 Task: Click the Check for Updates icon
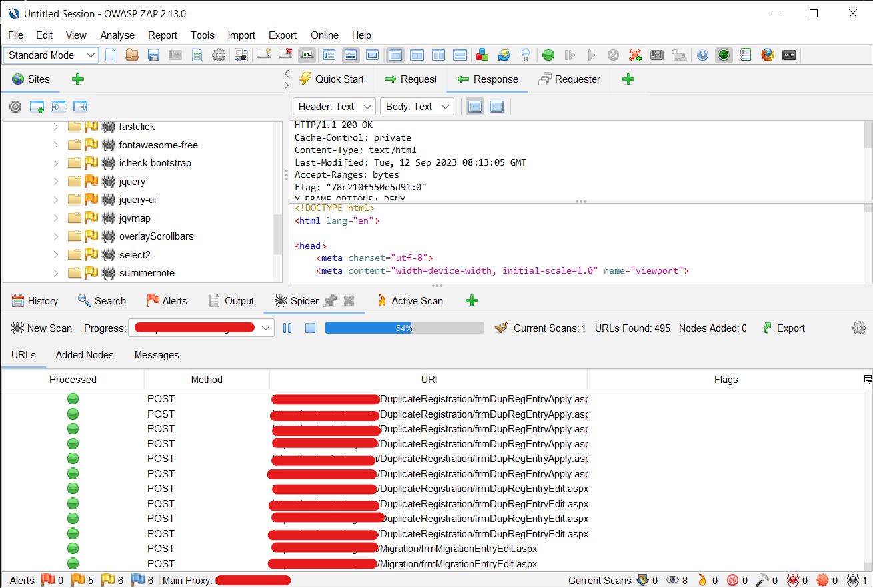tap(504, 55)
